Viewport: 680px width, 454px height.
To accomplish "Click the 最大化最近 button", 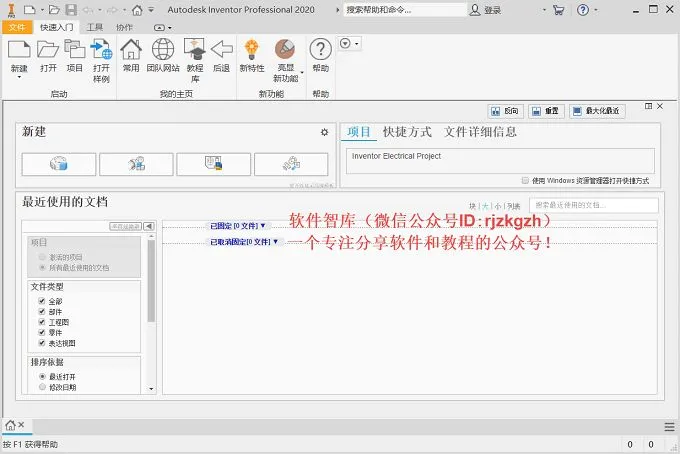I will 597,111.
